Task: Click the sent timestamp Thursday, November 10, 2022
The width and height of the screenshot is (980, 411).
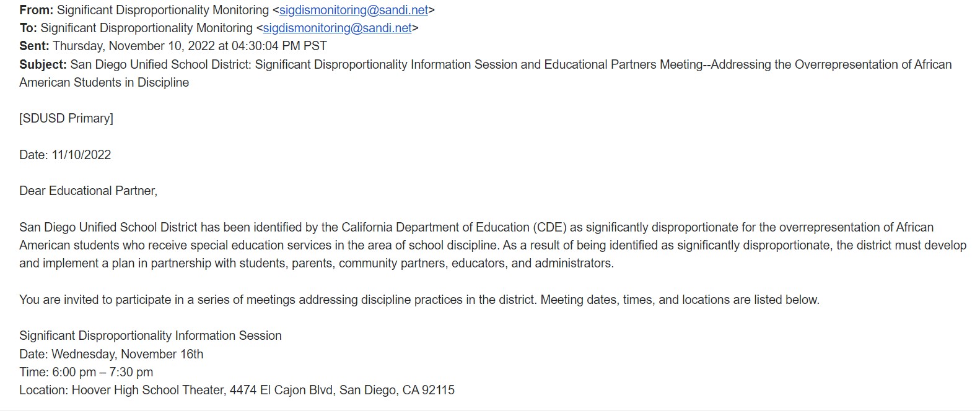Action: tap(190, 46)
